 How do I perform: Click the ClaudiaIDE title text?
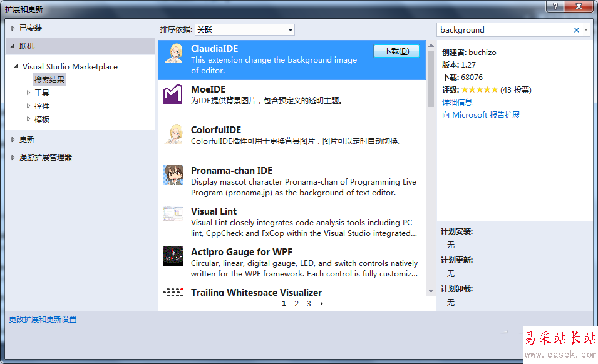(214, 49)
